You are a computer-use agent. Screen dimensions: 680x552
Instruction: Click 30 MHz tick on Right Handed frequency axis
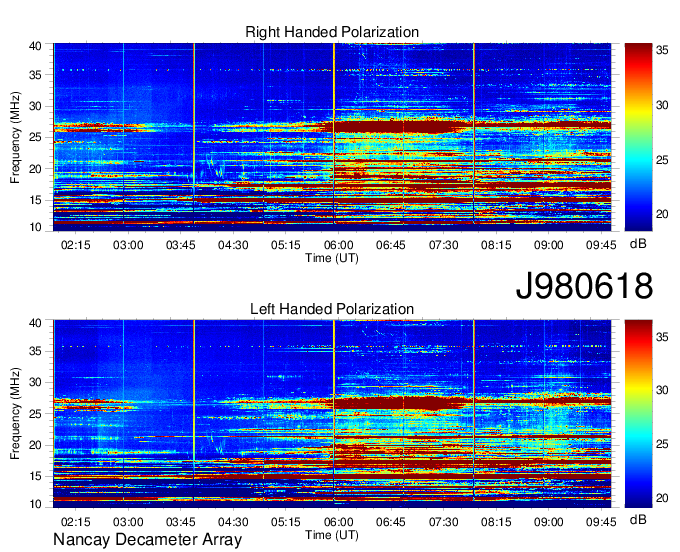(35, 106)
